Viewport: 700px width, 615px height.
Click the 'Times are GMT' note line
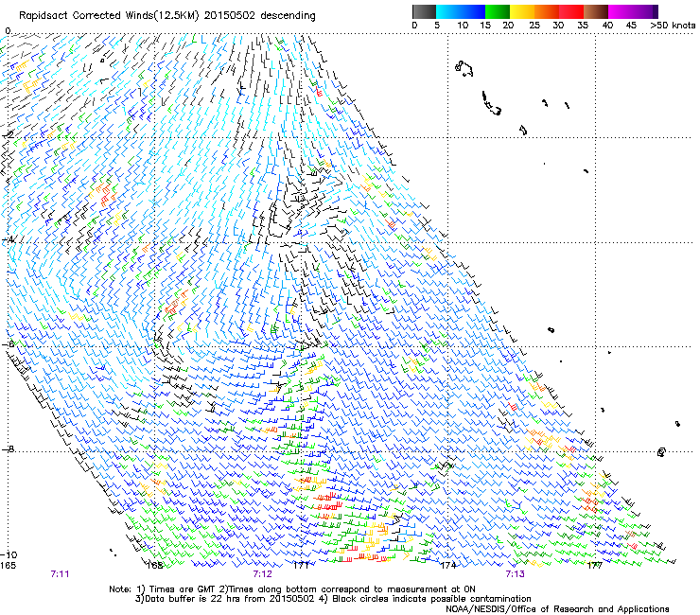tap(292, 589)
